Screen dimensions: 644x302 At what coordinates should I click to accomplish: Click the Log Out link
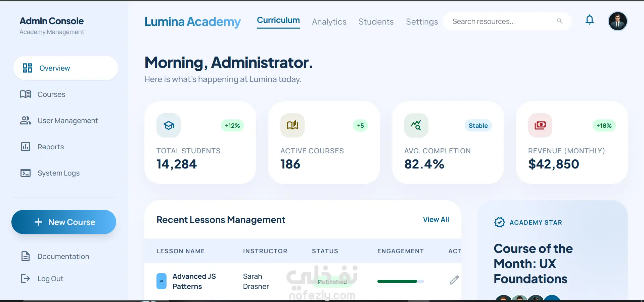click(50, 279)
